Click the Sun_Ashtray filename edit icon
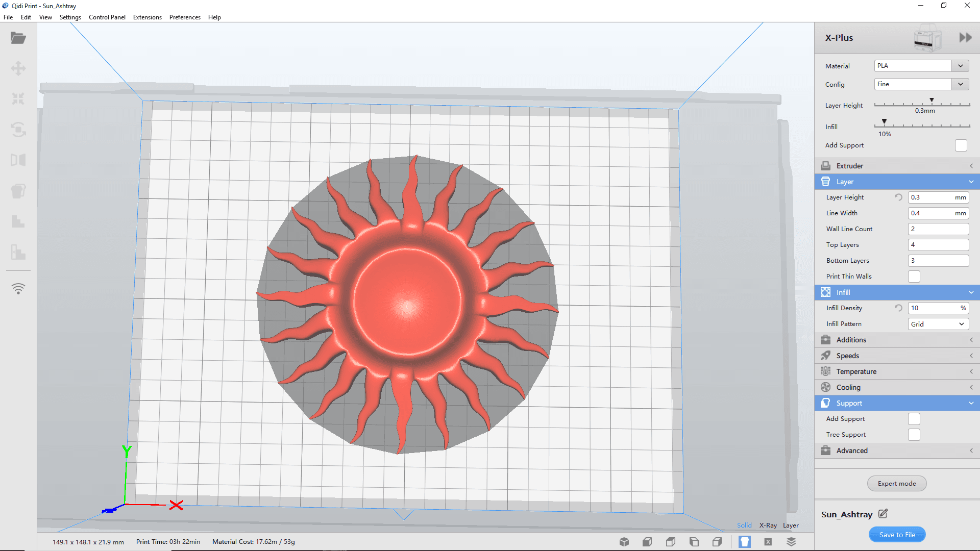 [x=885, y=513]
